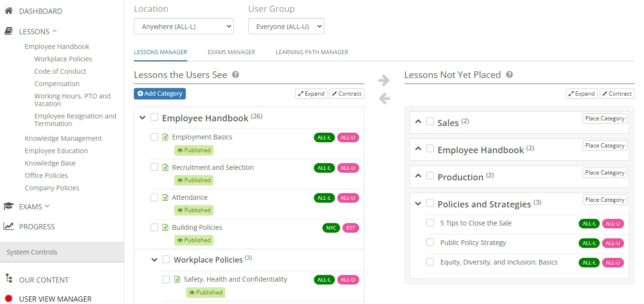Click the Our Content hierarchy icon
This screenshot has width=644, height=304.
click(10, 279)
